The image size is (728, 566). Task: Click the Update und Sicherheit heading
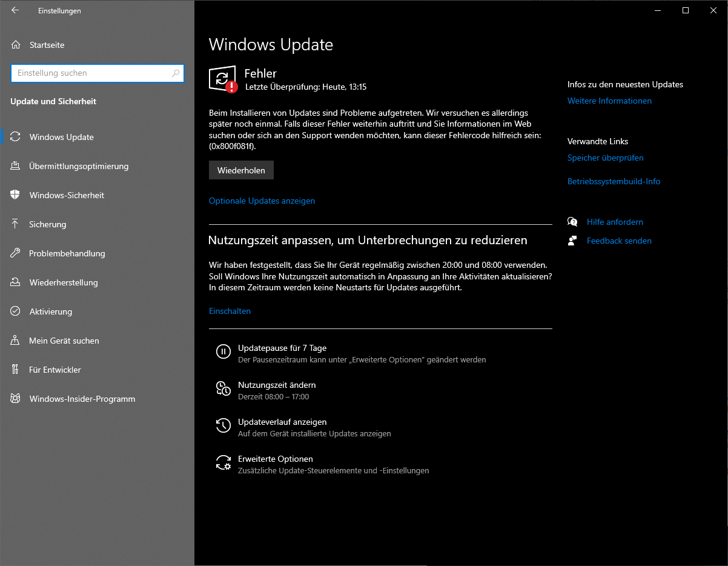pos(53,101)
